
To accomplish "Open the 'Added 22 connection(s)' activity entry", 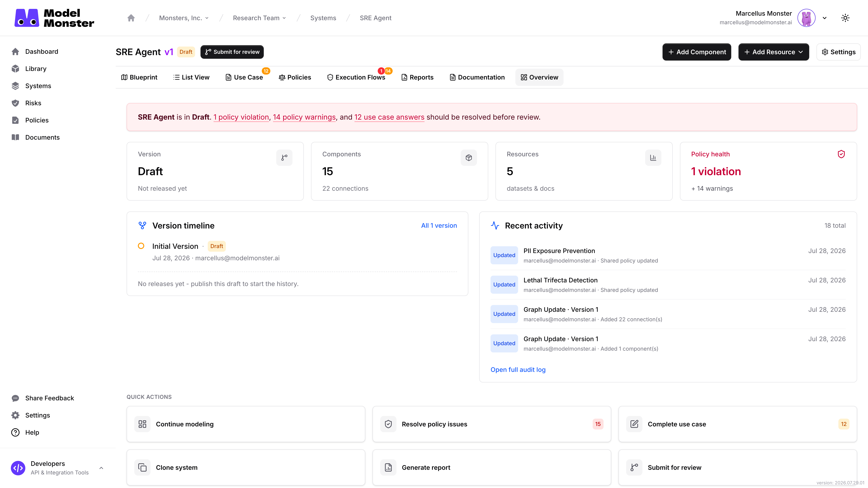I will tap(668, 314).
